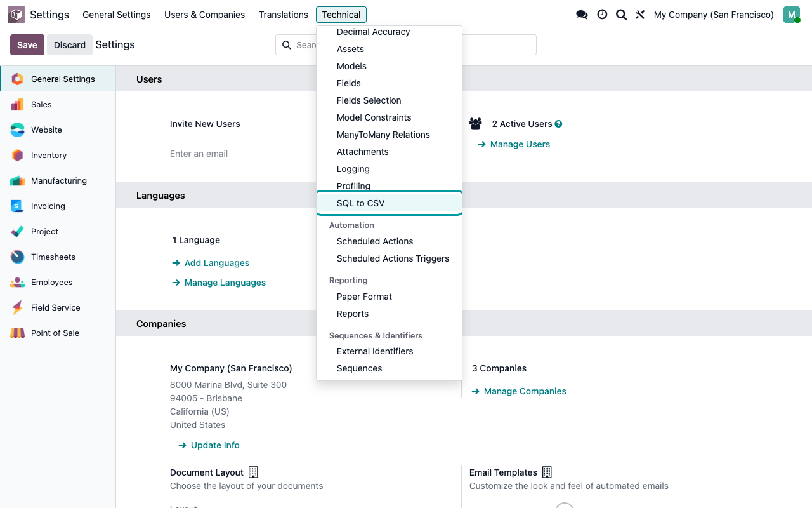Click the Save button

pyautogui.click(x=27, y=45)
